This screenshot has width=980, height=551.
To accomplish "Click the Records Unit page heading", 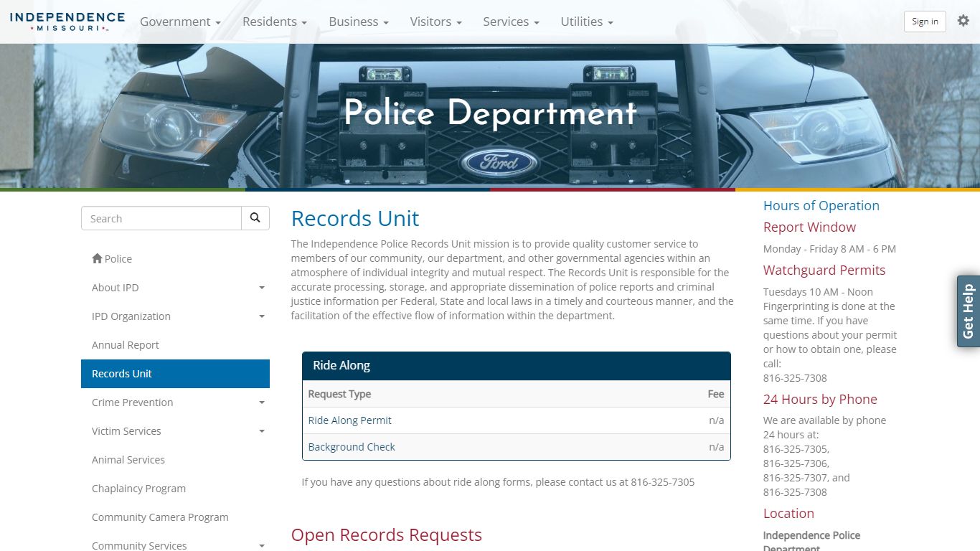I will tap(355, 218).
